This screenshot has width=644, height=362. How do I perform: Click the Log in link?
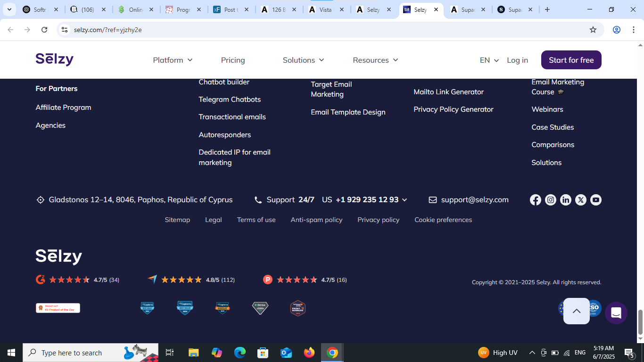(518, 60)
